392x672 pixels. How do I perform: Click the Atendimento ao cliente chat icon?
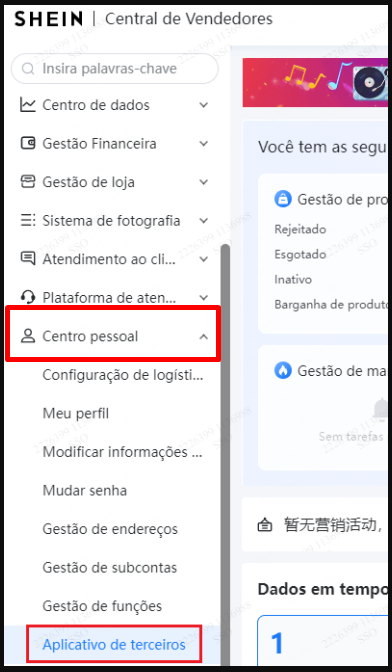point(28,259)
